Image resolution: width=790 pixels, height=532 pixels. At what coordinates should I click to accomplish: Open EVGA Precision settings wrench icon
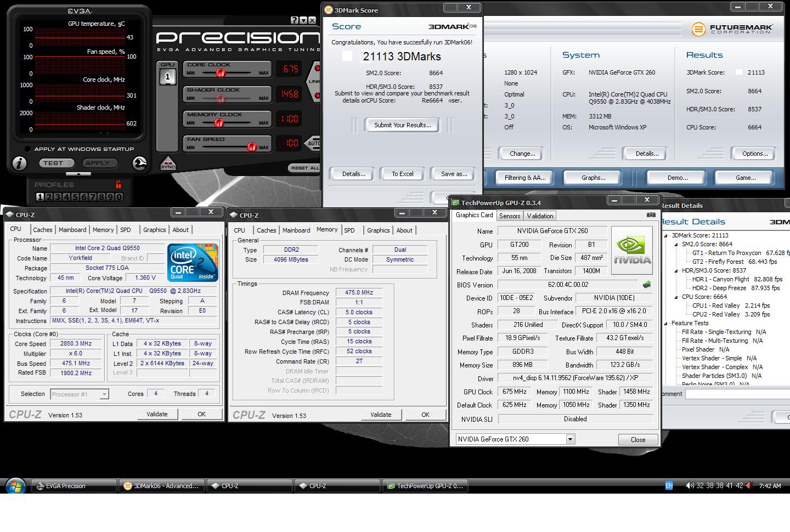pos(140,163)
